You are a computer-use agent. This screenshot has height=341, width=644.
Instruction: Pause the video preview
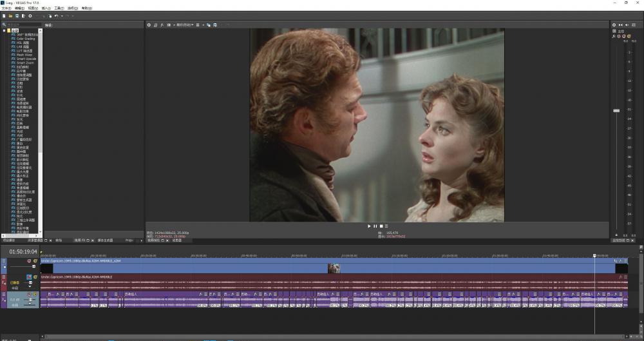coord(375,226)
